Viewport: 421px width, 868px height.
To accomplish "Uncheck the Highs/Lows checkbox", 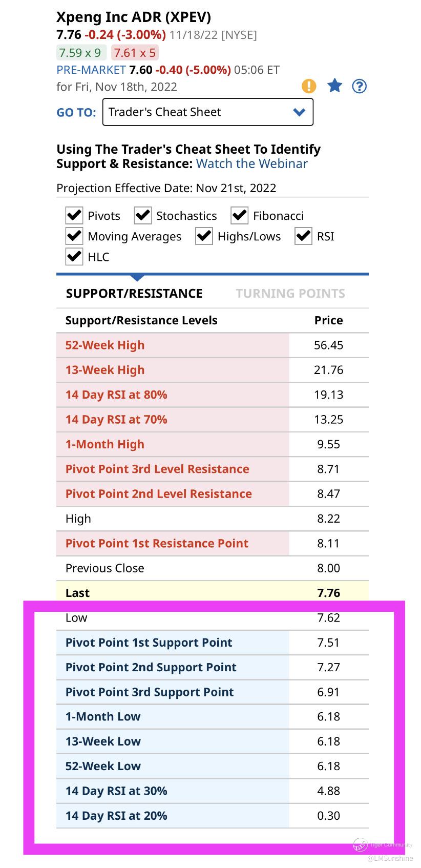I will click(x=204, y=236).
